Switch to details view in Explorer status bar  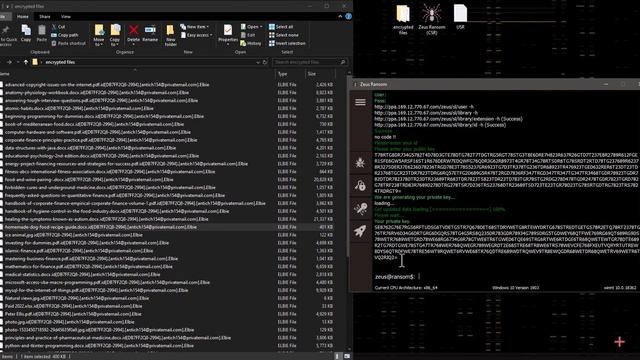337,356
